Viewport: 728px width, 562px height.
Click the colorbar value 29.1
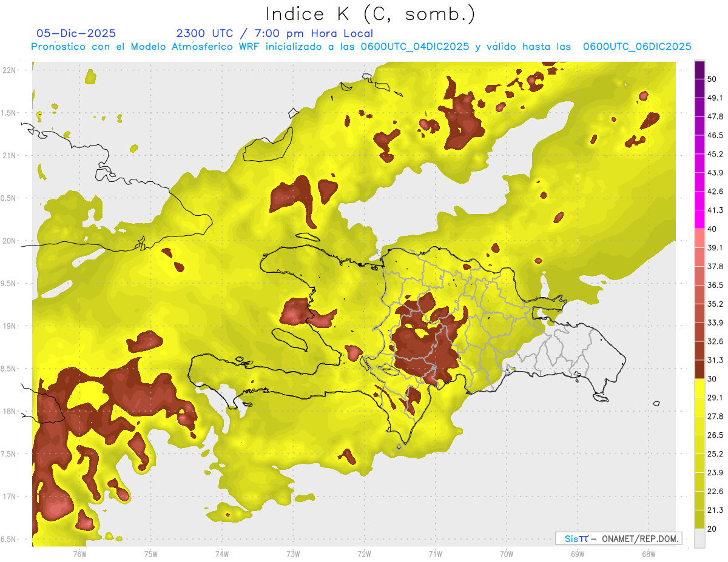pos(715,398)
